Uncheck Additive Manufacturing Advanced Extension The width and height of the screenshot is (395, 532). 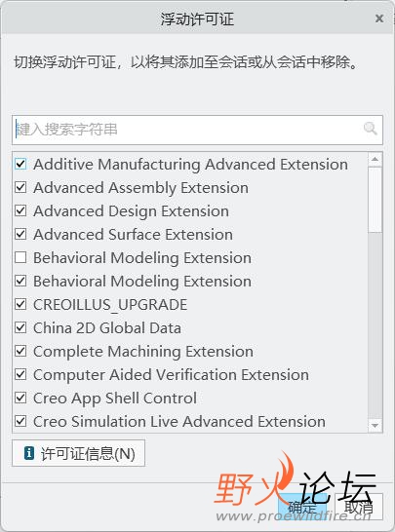coord(20,165)
